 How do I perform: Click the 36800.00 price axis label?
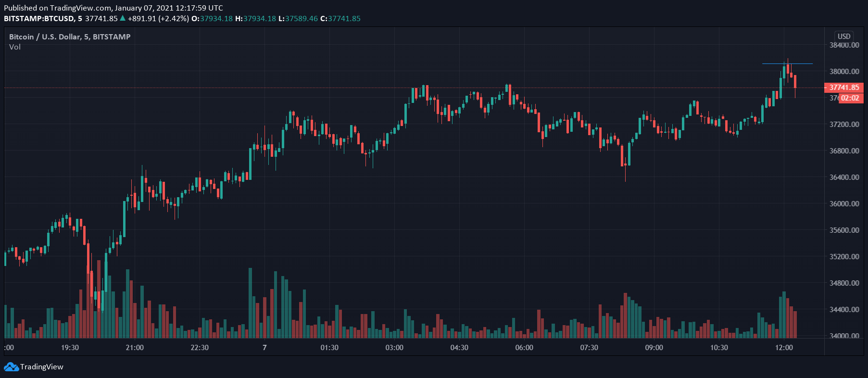(x=844, y=151)
